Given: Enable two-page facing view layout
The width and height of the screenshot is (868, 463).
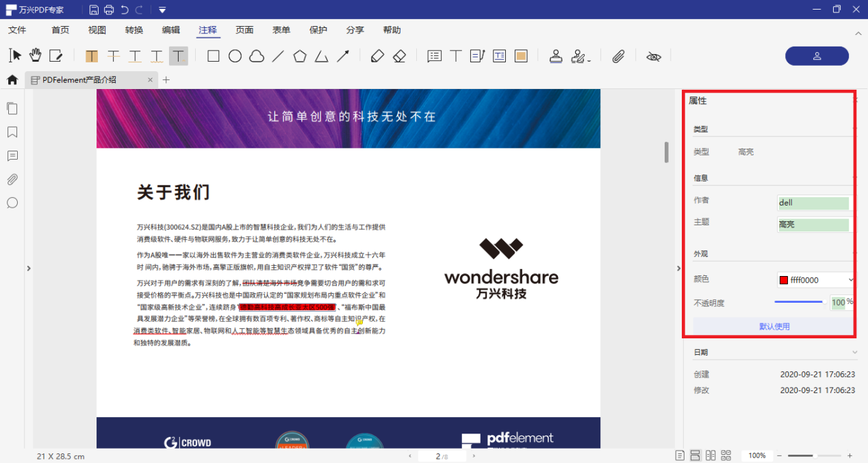Looking at the screenshot, I should pyautogui.click(x=711, y=455).
